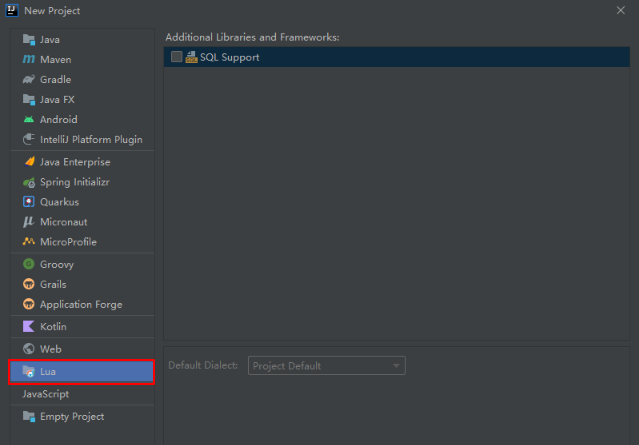Image resolution: width=639 pixels, height=445 pixels.
Task: Click the Application Forge icon
Action: 29,304
